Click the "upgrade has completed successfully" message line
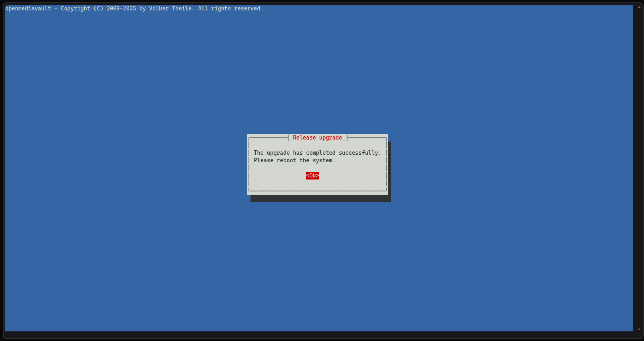Viewport: 644px width, 341px height. pyautogui.click(x=317, y=153)
